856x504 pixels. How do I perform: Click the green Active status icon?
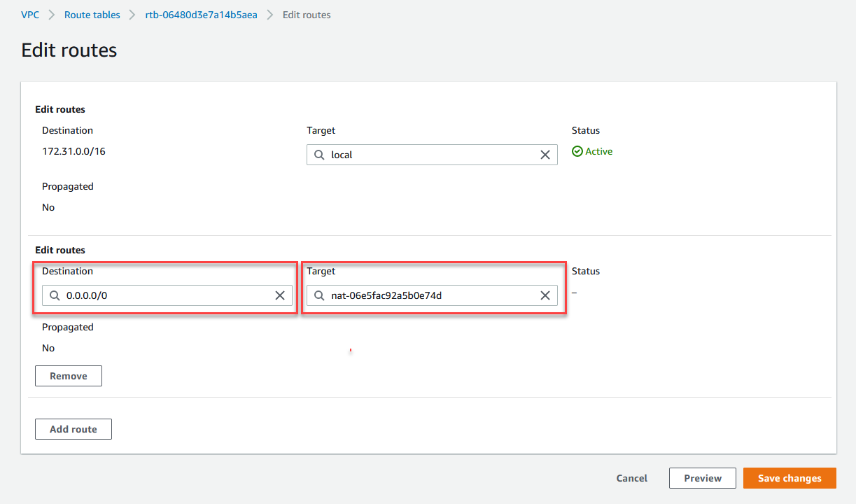tap(577, 151)
